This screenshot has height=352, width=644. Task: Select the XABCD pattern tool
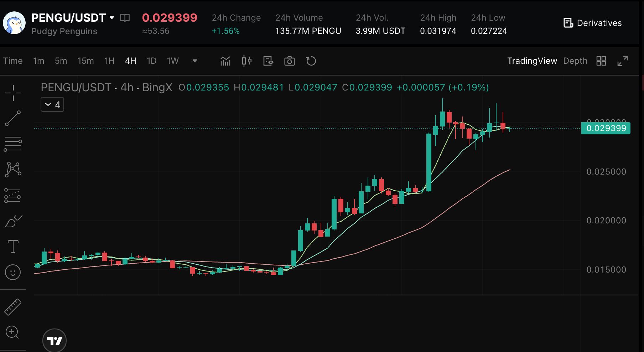[x=13, y=169]
